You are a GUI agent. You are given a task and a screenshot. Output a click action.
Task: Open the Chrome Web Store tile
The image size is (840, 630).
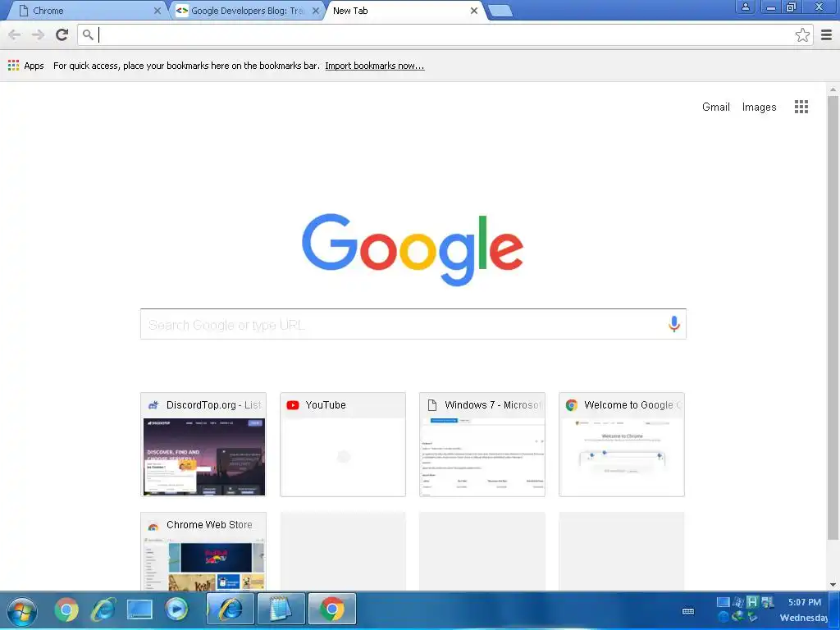[203, 551]
